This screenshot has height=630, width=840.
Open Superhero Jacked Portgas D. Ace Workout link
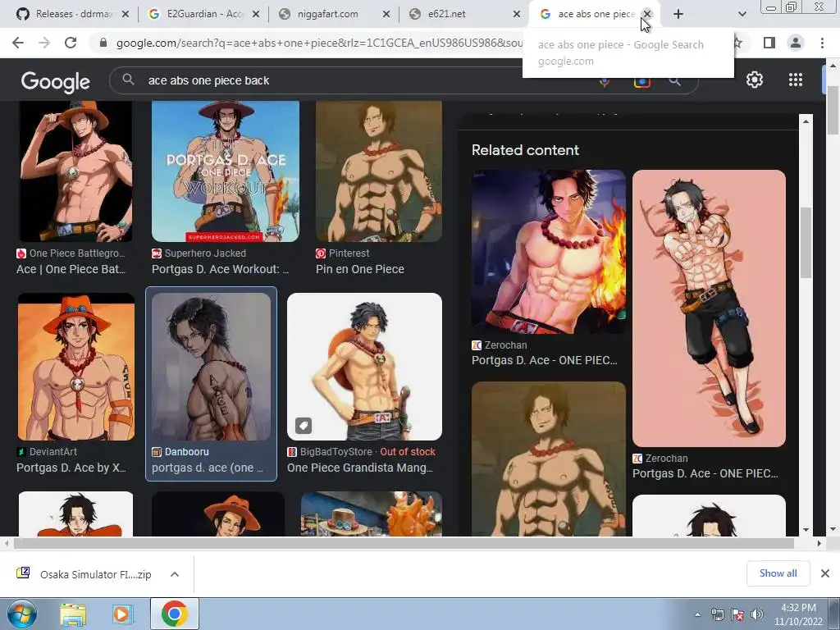point(220,269)
